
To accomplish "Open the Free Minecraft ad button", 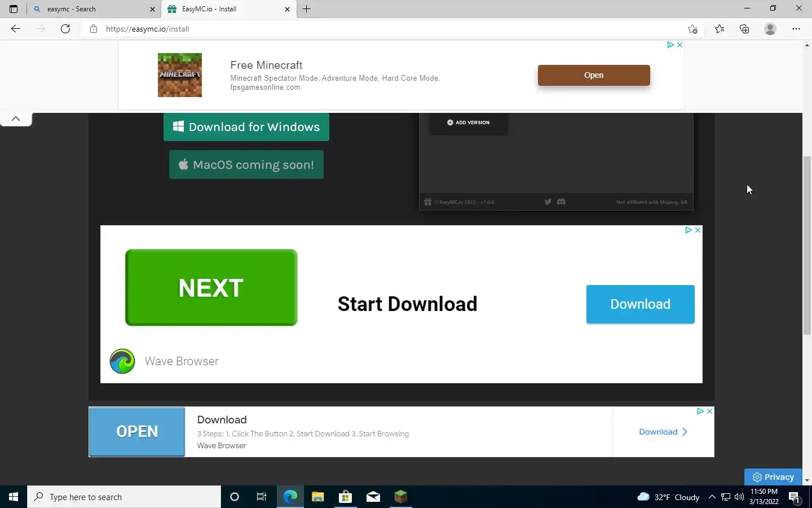I will (594, 75).
